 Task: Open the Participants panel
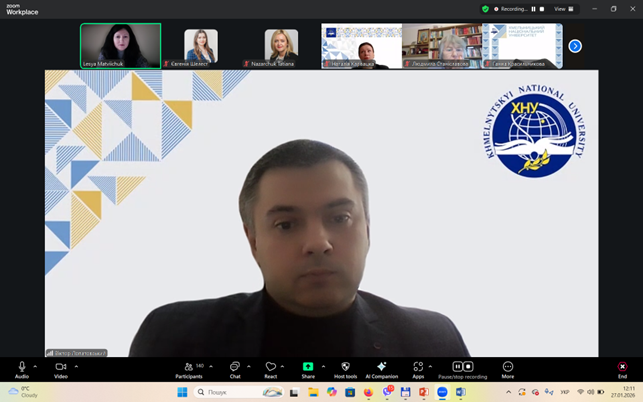(x=188, y=367)
